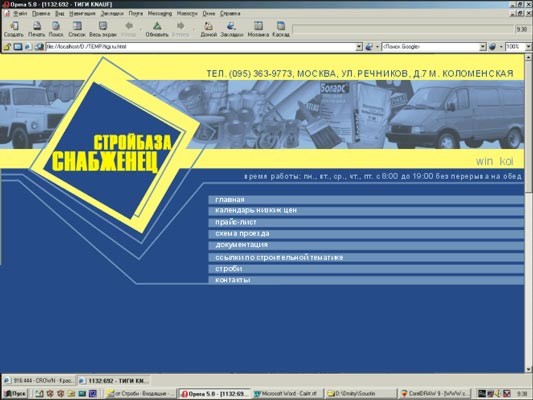
Task: Open the Справка help menu
Action: pyautogui.click(x=230, y=14)
